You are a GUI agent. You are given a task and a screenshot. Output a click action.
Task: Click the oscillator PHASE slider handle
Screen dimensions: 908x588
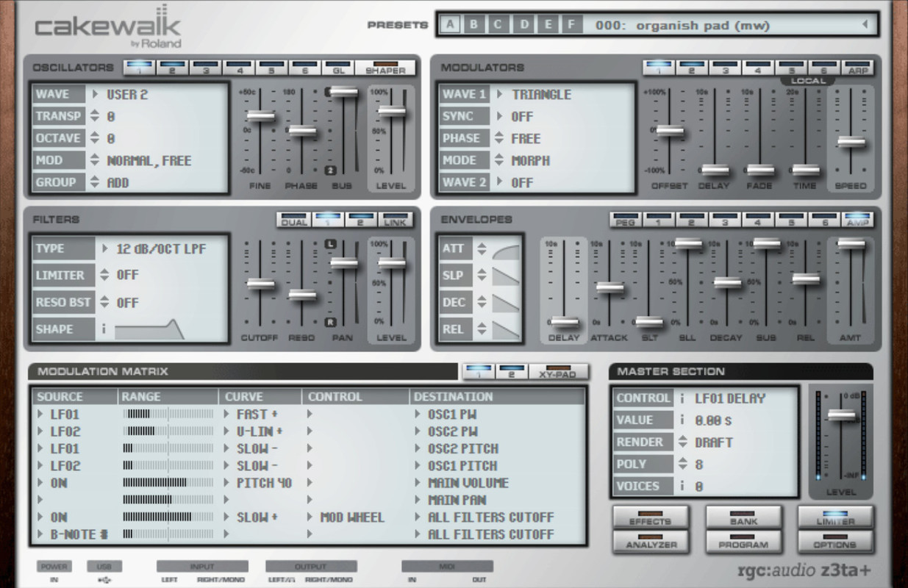[x=301, y=132]
